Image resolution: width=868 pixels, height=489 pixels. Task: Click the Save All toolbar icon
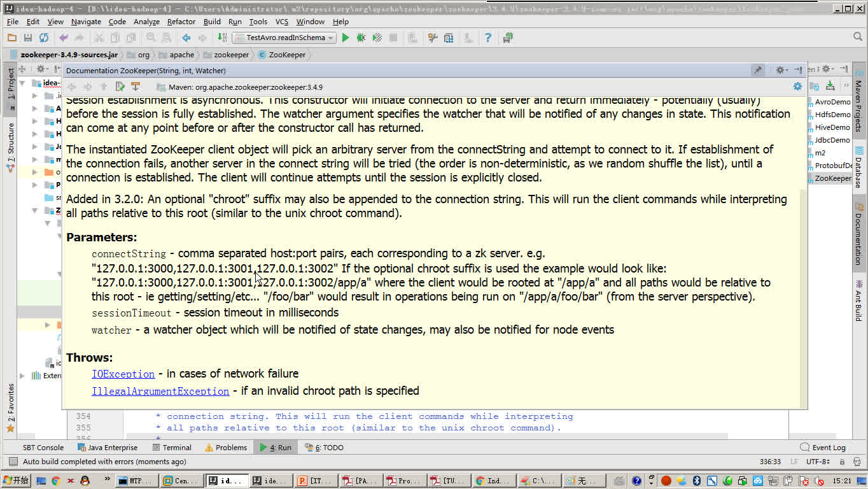[x=27, y=38]
